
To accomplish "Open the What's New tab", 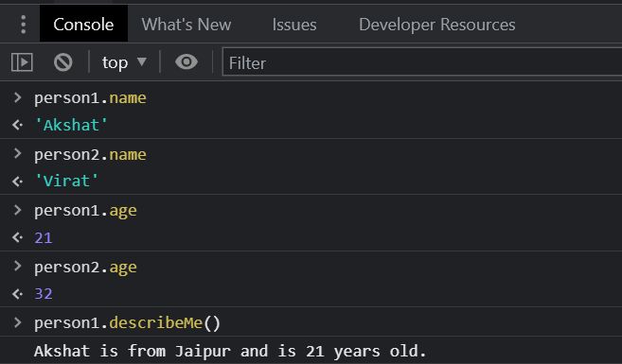I will coord(187,25).
